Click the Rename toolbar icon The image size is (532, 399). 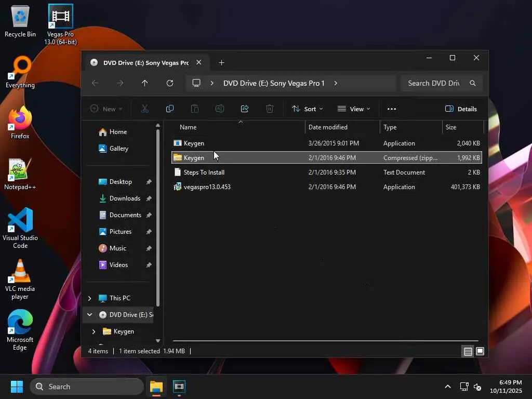[x=220, y=109]
